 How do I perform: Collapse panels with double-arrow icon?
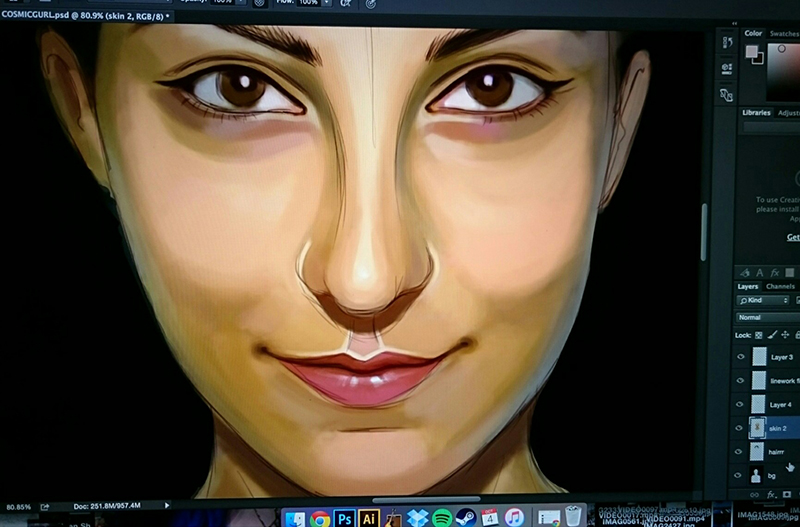pyautogui.click(x=735, y=23)
